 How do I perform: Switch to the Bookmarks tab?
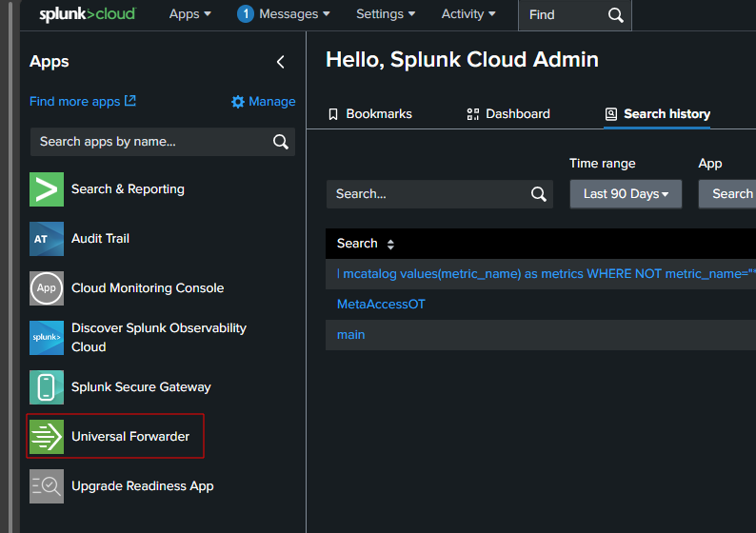tap(369, 114)
